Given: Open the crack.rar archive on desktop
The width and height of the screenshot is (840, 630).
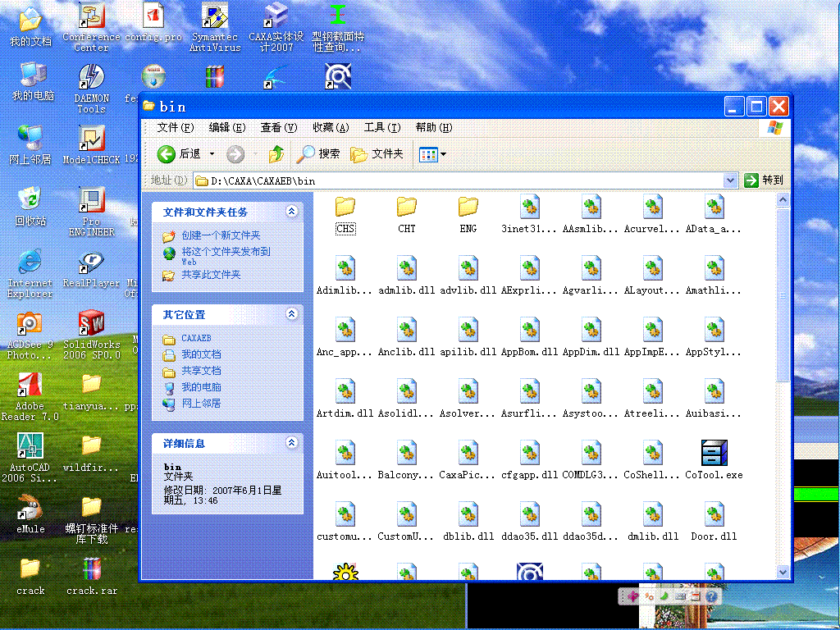Looking at the screenshot, I should [x=92, y=576].
